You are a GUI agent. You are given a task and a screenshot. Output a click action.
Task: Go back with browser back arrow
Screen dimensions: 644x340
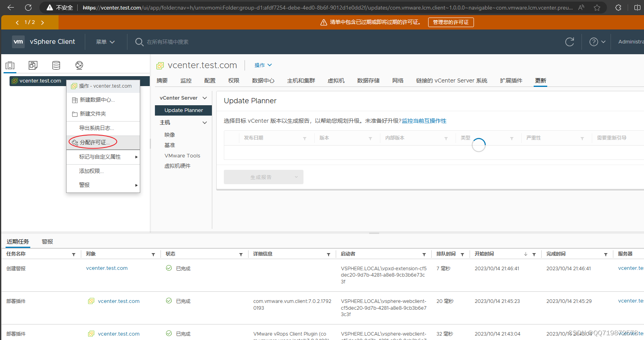click(11, 7)
